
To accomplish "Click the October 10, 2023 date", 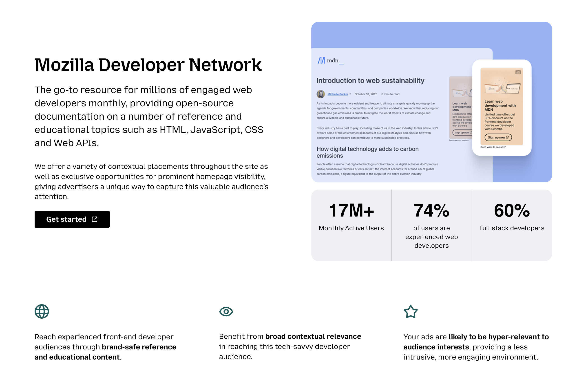I will (x=366, y=94).
